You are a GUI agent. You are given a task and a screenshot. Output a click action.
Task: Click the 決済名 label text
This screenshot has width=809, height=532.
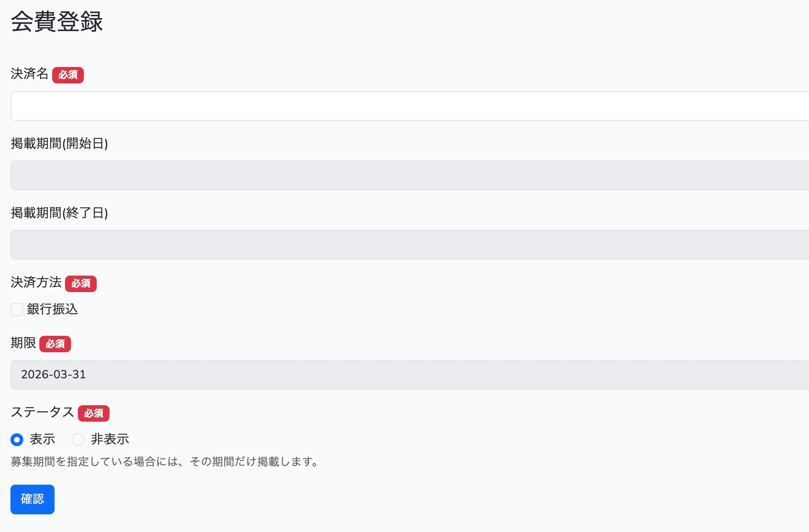pos(29,74)
